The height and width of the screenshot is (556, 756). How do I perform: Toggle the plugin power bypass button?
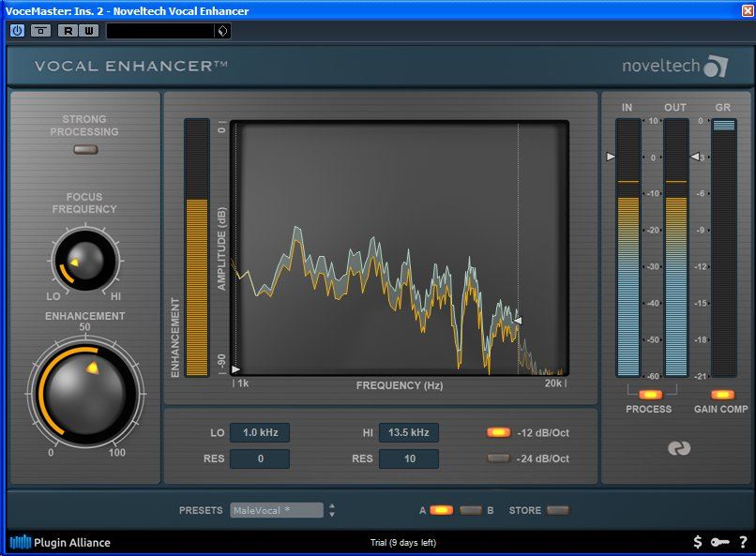[17, 31]
